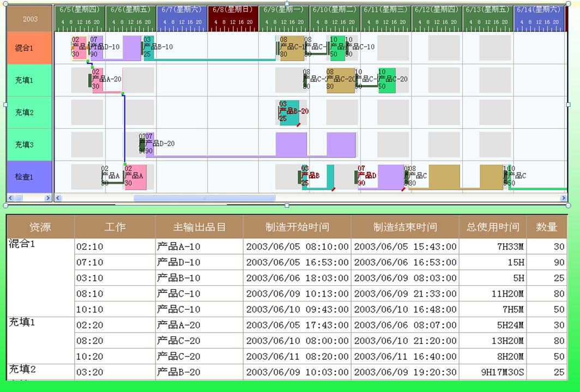Select the teal 03 产品B-10 bar in 混合1
Screen dimensions: 580x392
tap(148, 48)
